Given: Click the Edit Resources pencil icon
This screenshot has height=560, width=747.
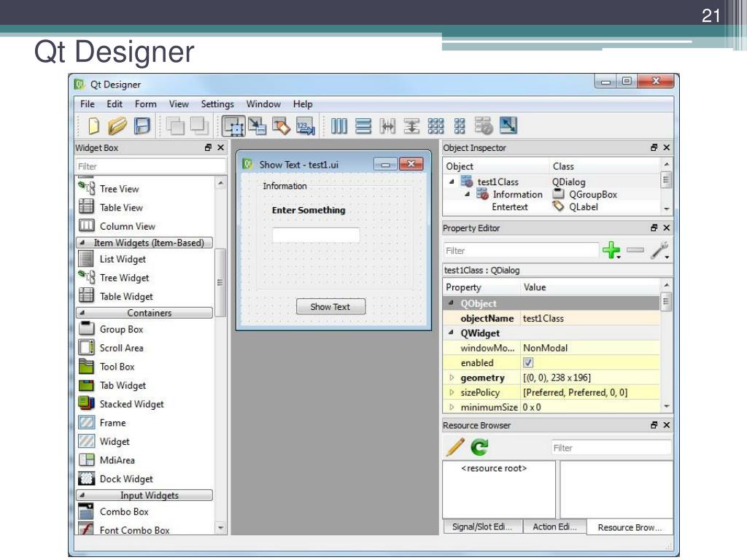Looking at the screenshot, I should (455, 447).
